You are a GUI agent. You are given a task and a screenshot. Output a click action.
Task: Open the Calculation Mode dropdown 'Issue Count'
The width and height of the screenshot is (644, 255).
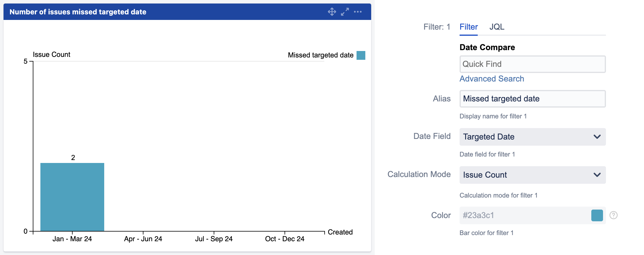pyautogui.click(x=532, y=175)
